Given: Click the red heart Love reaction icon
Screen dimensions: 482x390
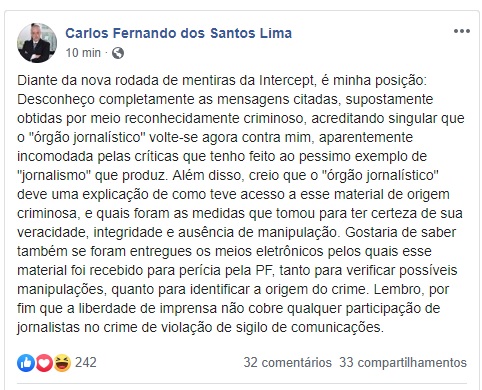Looking at the screenshot, I should tap(44, 363).
